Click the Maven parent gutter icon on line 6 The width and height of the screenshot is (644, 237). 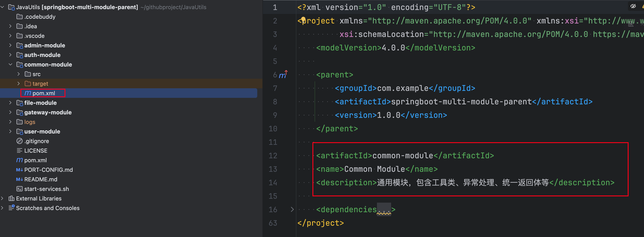pos(283,75)
